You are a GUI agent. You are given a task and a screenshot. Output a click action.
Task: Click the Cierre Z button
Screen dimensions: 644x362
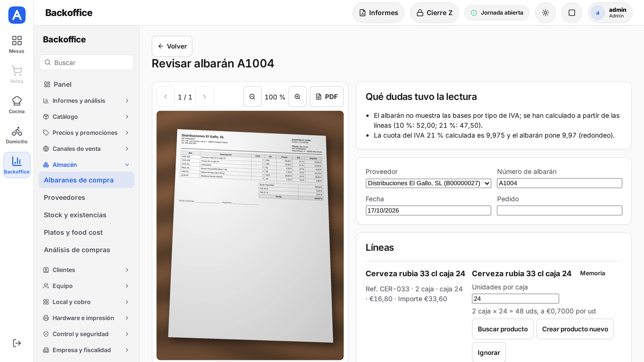[434, 13]
